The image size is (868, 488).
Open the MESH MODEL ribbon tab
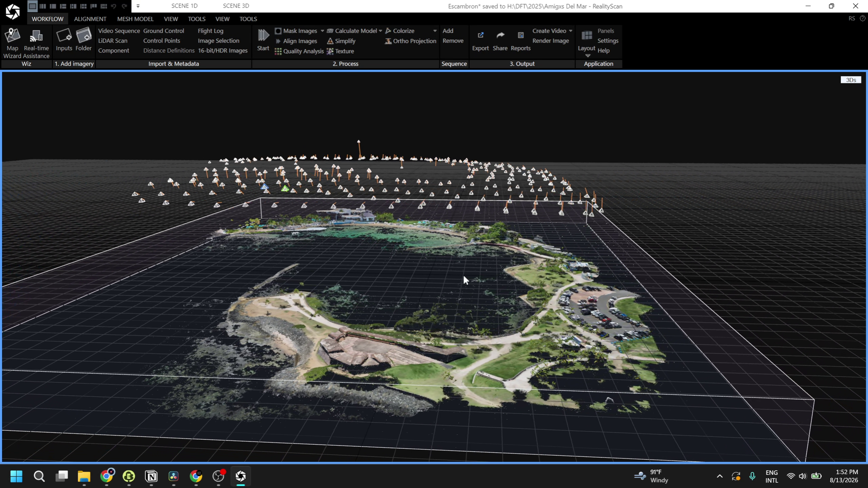(x=135, y=19)
